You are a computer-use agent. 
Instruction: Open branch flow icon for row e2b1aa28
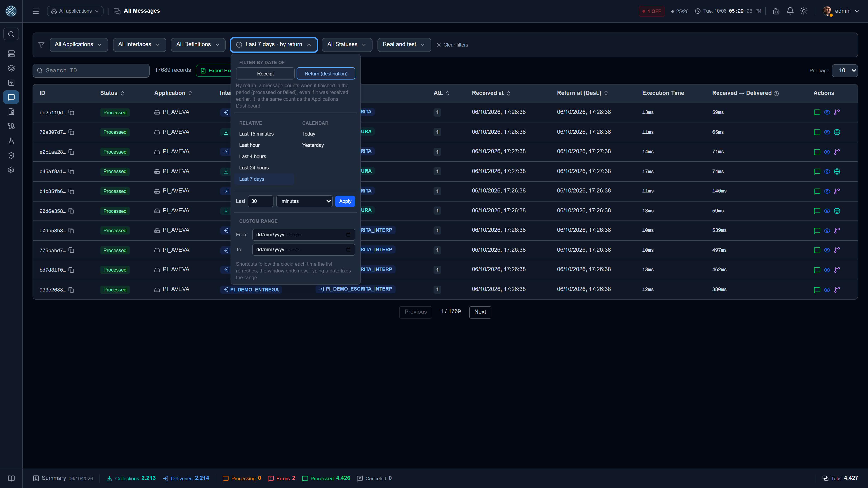837,152
